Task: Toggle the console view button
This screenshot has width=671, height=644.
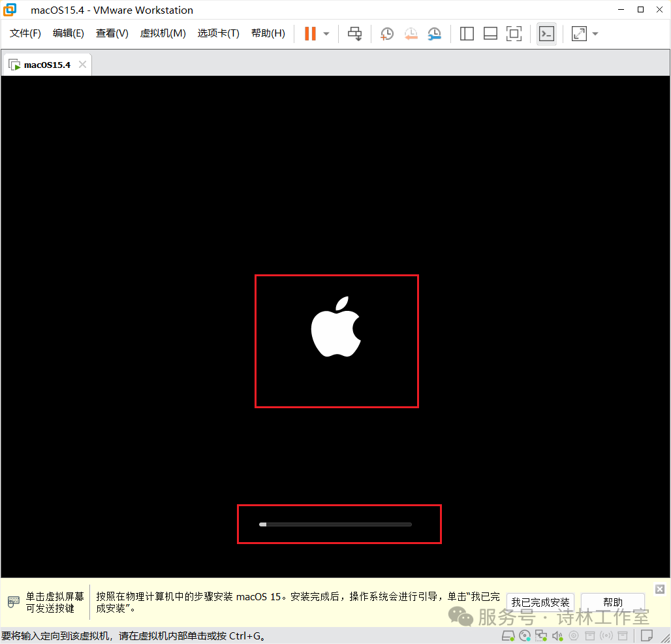Action: 546,34
